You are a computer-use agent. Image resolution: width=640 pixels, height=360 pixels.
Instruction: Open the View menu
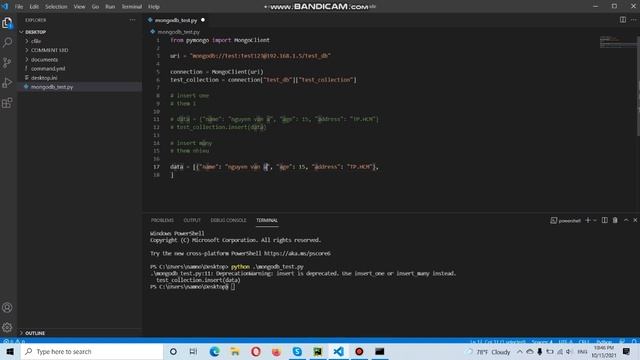(x=79, y=7)
